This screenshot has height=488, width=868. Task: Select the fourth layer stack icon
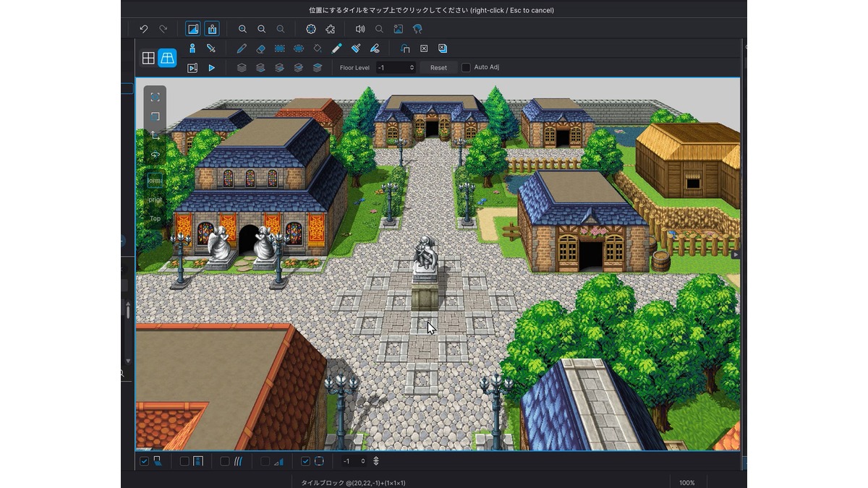pyautogui.click(x=298, y=68)
